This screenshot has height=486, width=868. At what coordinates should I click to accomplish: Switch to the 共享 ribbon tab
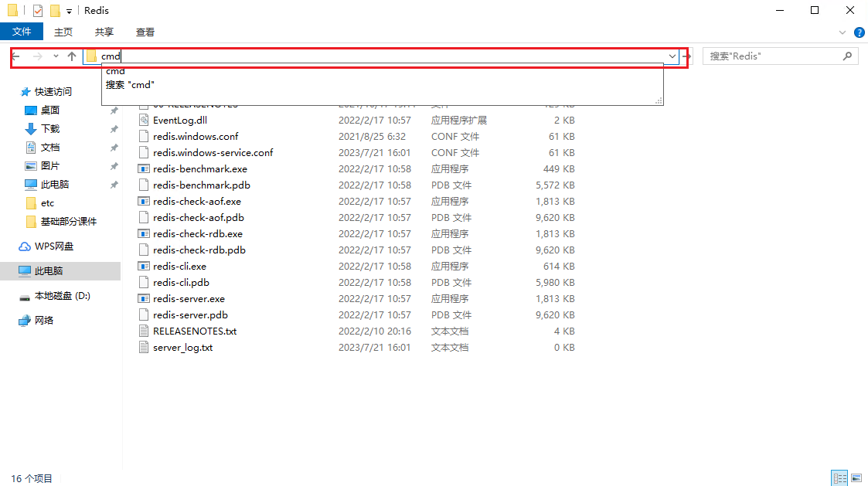click(104, 32)
